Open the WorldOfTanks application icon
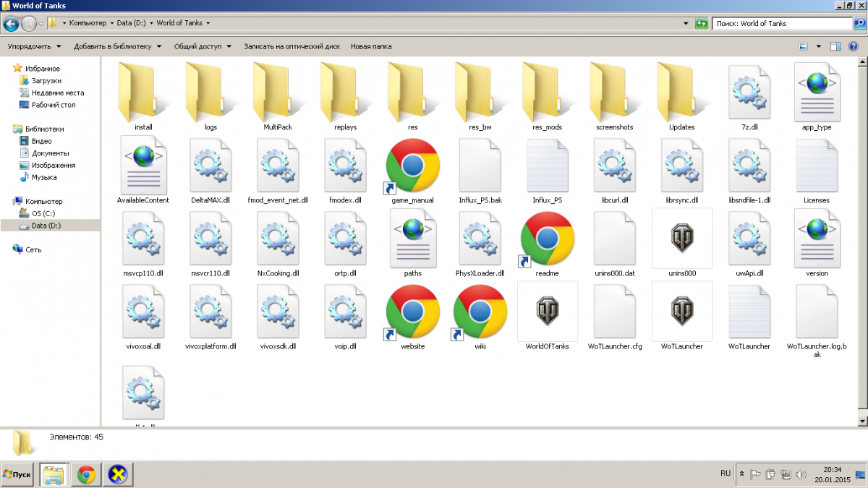Viewport: 868px width, 488px height. pyautogui.click(x=548, y=312)
